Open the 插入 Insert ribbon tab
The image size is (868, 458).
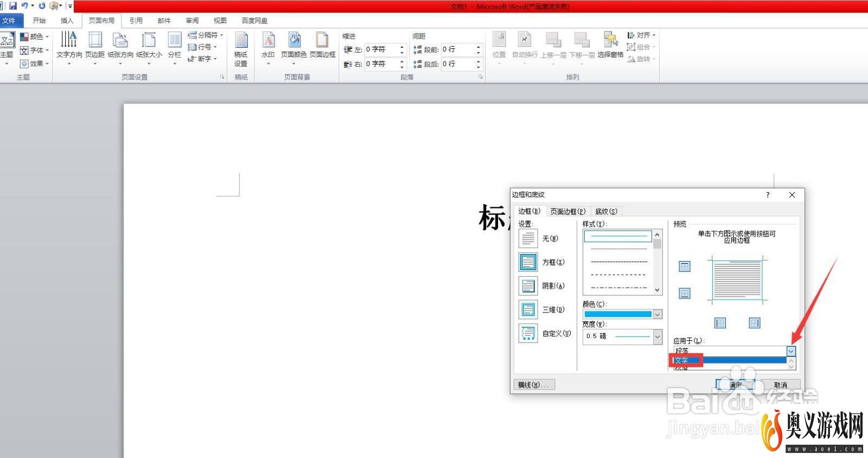click(67, 21)
